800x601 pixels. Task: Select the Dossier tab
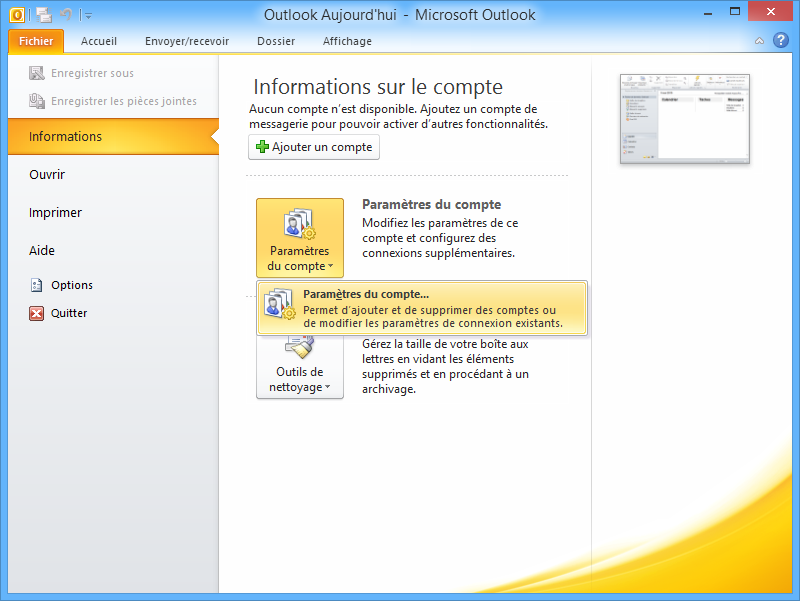[276, 41]
